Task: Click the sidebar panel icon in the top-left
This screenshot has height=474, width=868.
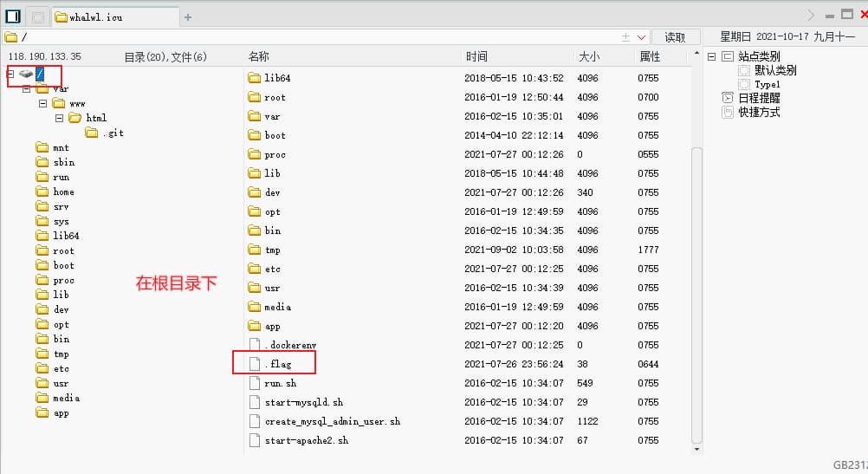Action: (x=12, y=16)
